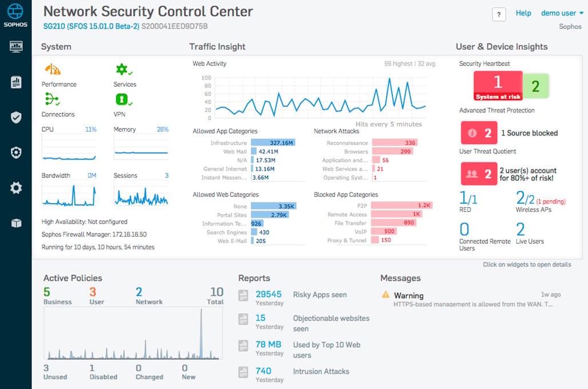Viewport: 588px width, 389px height.
Task: Click the Performance gauge icon
Action: pyautogui.click(x=53, y=69)
